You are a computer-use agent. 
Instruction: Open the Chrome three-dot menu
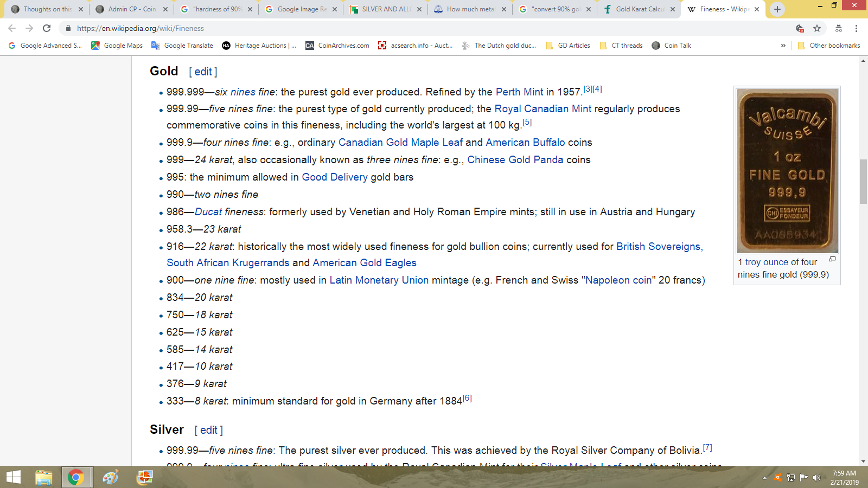click(x=856, y=28)
